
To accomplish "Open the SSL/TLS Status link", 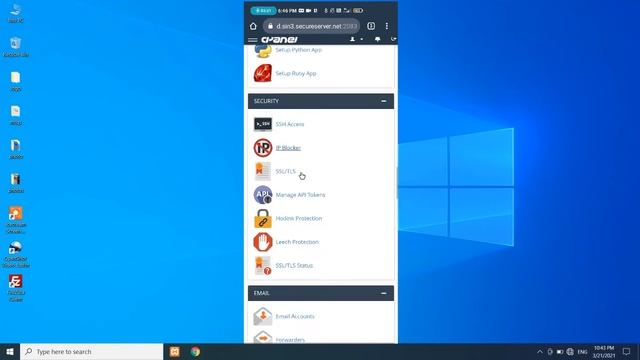I will point(294,265).
